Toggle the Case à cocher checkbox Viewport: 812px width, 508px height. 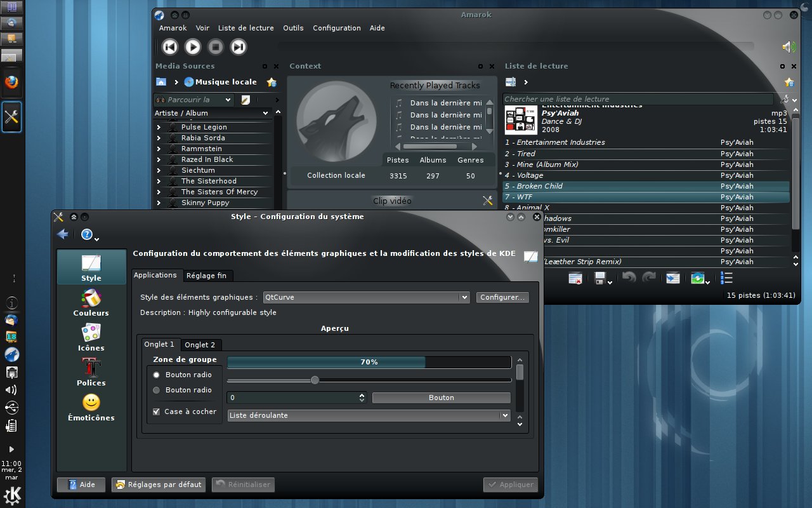pos(157,411)
